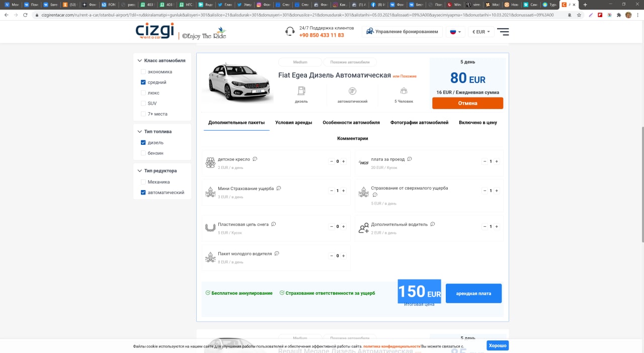
Task: Decrease Дополнительный водитель quantity
Action: 485,226
